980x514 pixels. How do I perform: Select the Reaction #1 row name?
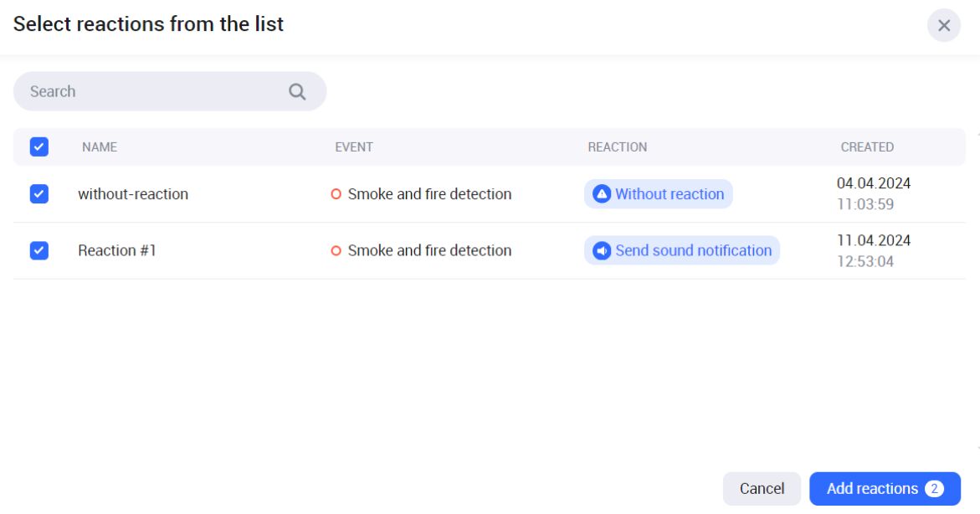(117, 250)
